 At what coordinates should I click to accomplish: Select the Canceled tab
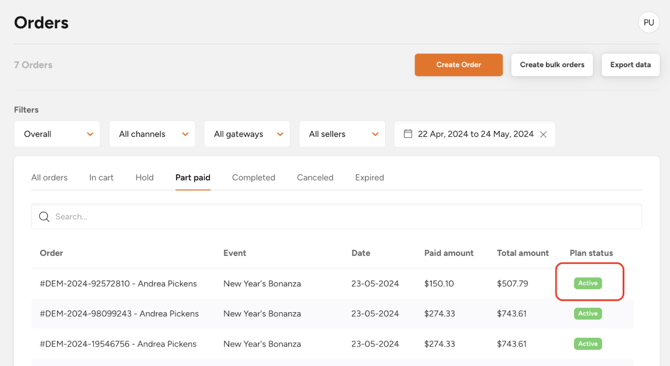click(x=315, y=178)
